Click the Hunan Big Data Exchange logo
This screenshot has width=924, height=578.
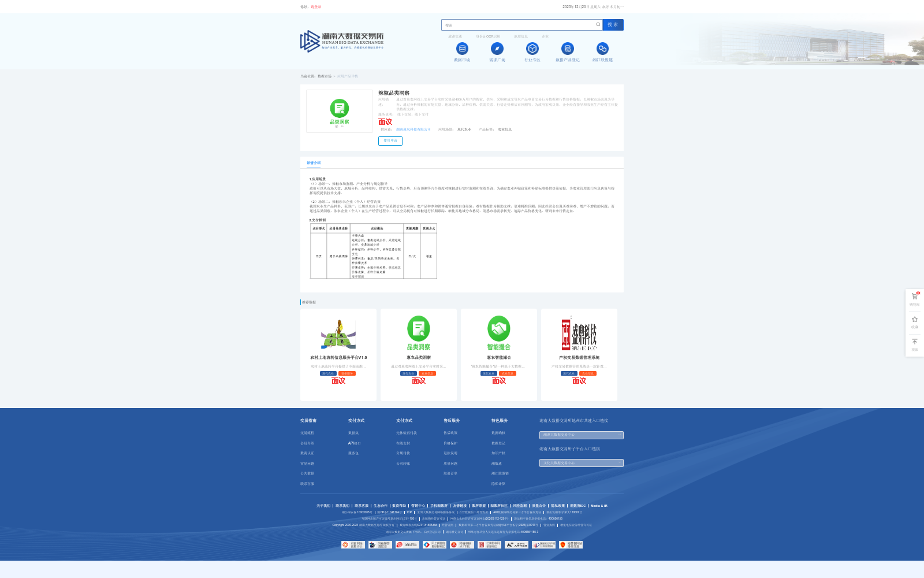point(342,41)
